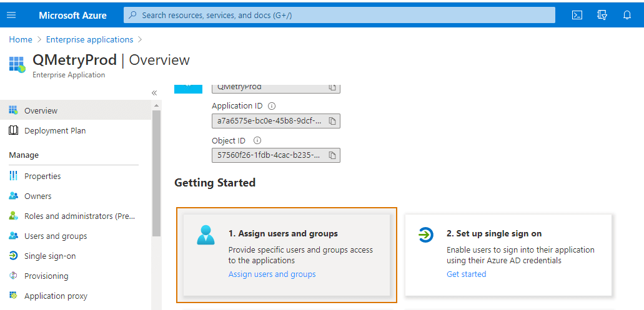644x310 pixels.
Task: Click the Microsoft Azure logo text
Action: (72, 16)
